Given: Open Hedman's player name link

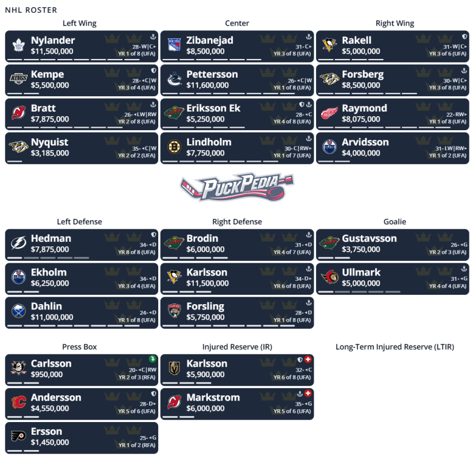Looking at the screenshot, I should pos(51,239).
